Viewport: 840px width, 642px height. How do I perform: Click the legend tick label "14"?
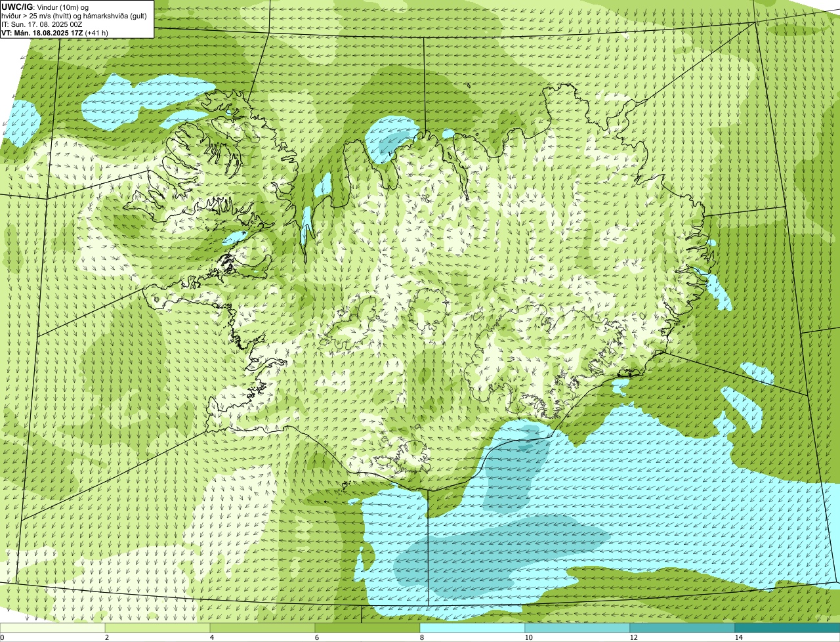738,637
